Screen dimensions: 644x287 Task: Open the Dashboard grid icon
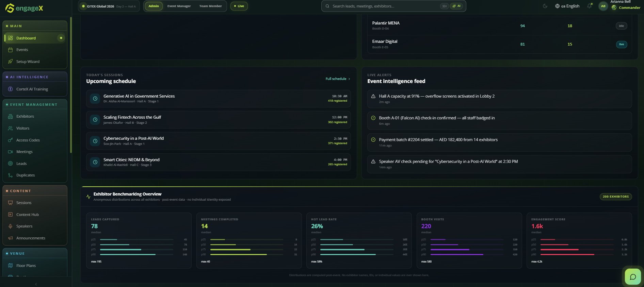tap(10, 38)
